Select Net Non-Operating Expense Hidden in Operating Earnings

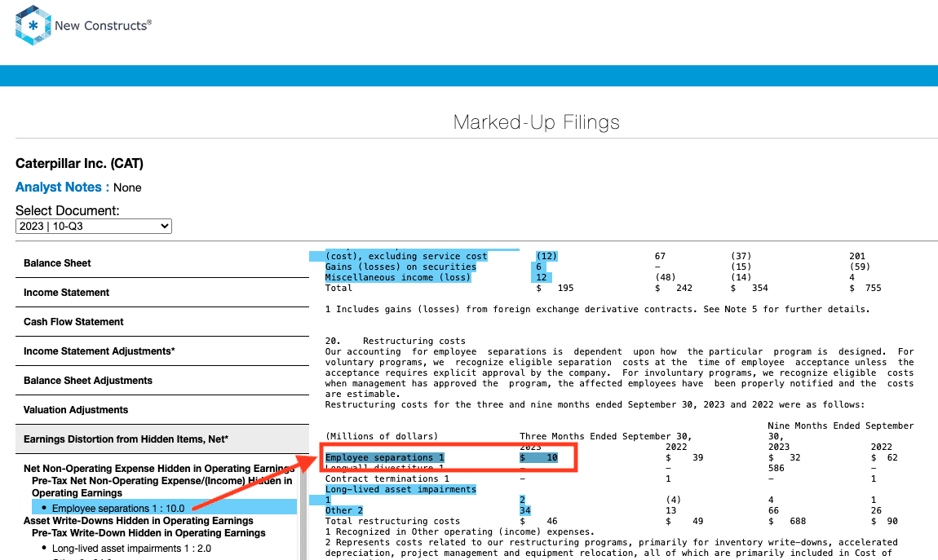(x=159, y=469)
